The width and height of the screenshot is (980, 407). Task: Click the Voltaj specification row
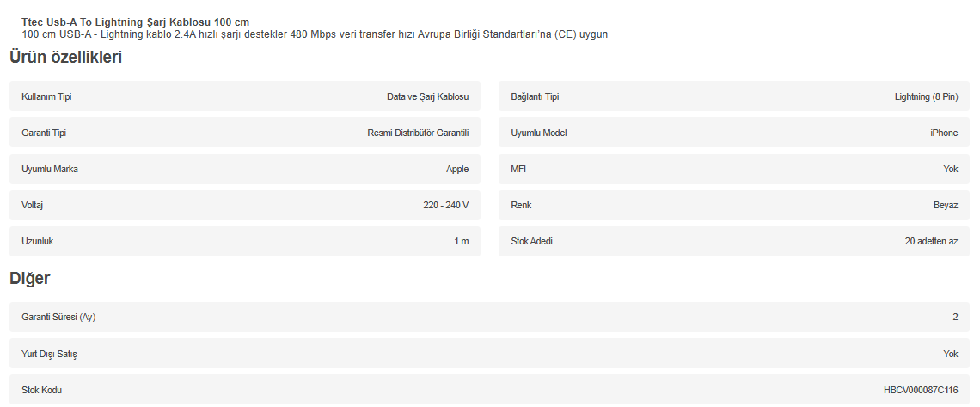(244, 205)
